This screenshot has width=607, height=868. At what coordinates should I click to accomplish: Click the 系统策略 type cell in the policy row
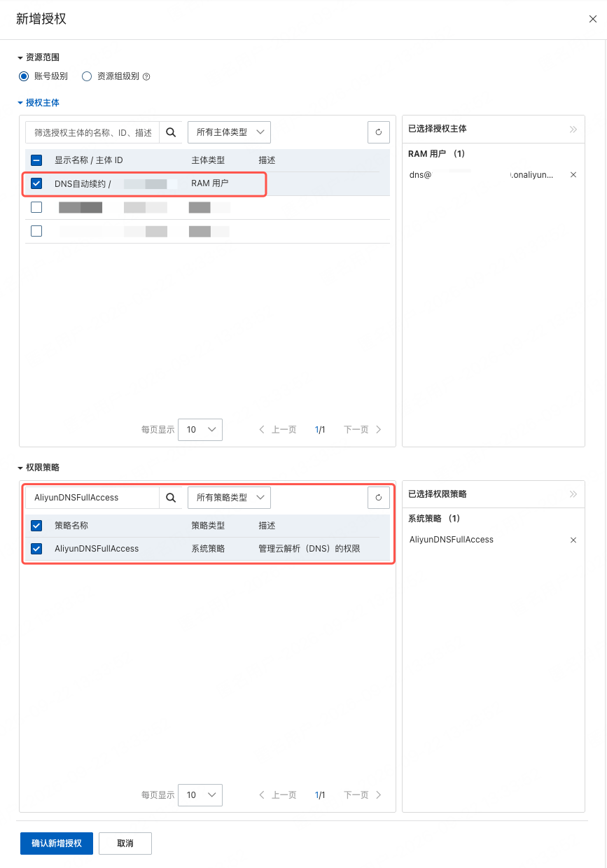click(x=208, y=549)
